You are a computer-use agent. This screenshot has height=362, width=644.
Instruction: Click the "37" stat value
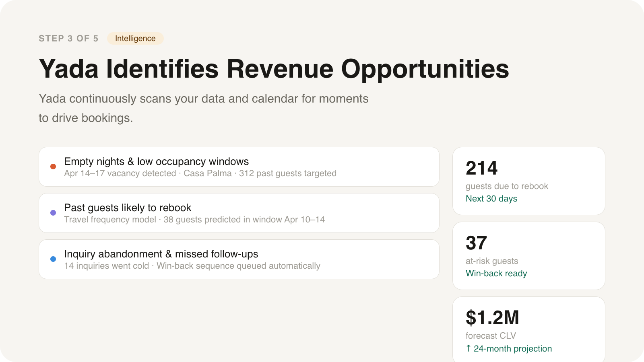coord(477,243)
